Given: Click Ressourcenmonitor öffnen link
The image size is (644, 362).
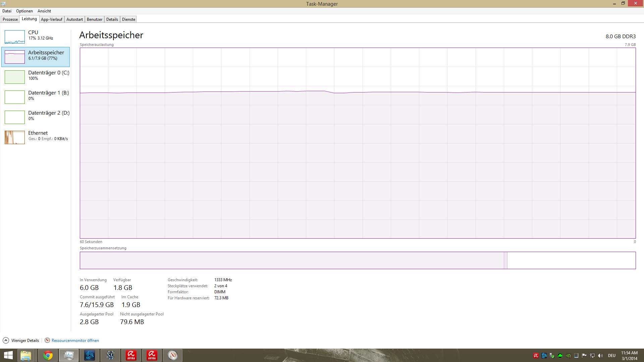Looking at the screenshot, I should 75,340.
